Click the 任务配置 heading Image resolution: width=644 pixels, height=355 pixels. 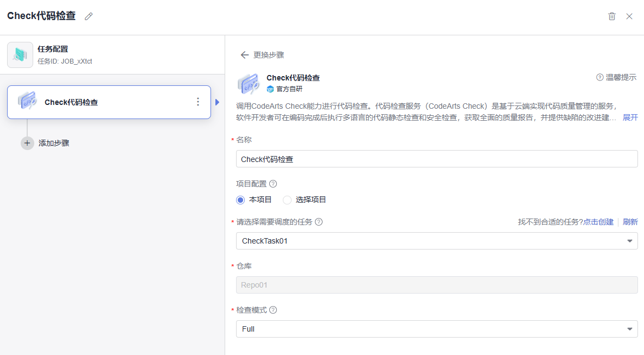pyautogui.click(x=53, y=49)
